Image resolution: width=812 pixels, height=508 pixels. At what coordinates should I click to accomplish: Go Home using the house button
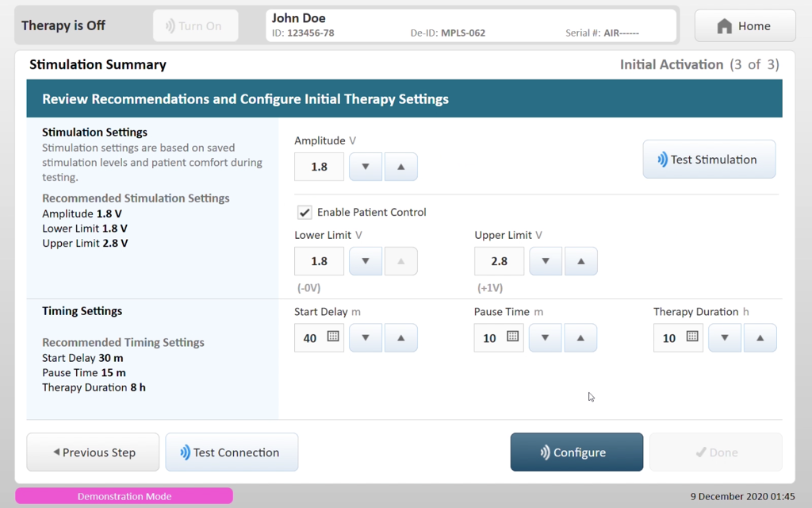click(x=745, y=26)
